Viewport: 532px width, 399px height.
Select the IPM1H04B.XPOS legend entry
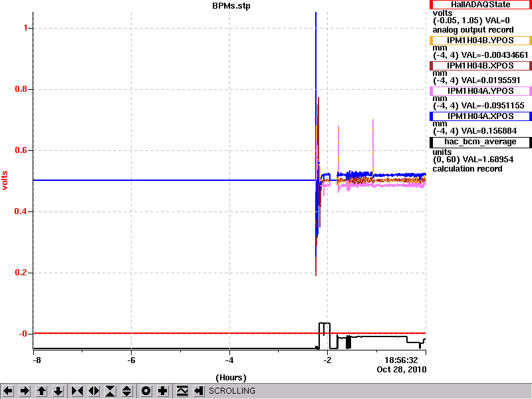480,65
